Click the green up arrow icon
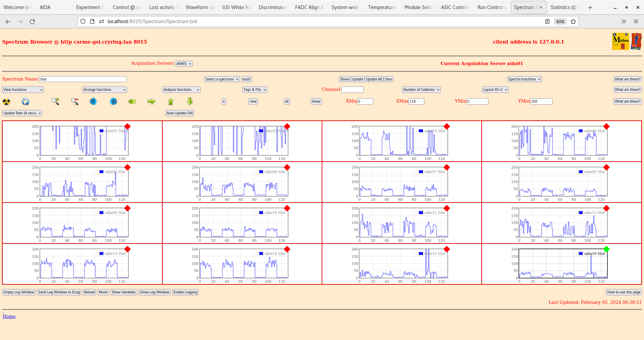644x340 pixels. (171, 101)
